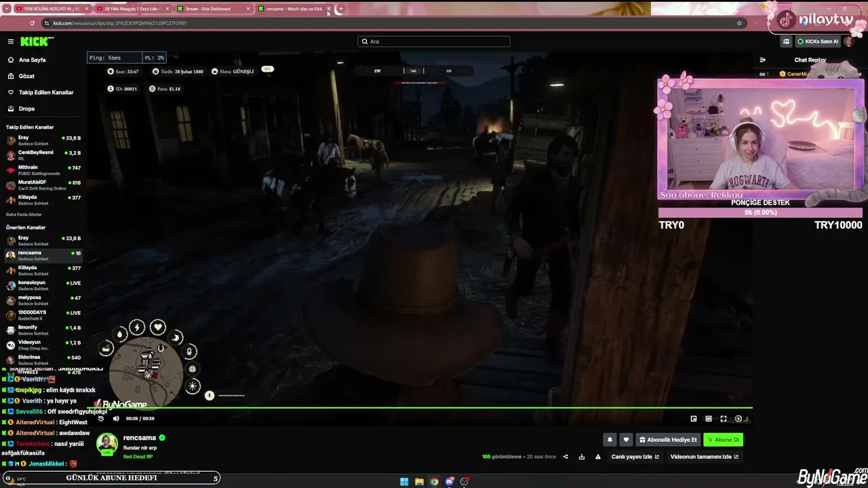Close the Stream - Kick Dashboard tab
The height and width of the screenshot is (488, 868).
click(x=248, y=9)
